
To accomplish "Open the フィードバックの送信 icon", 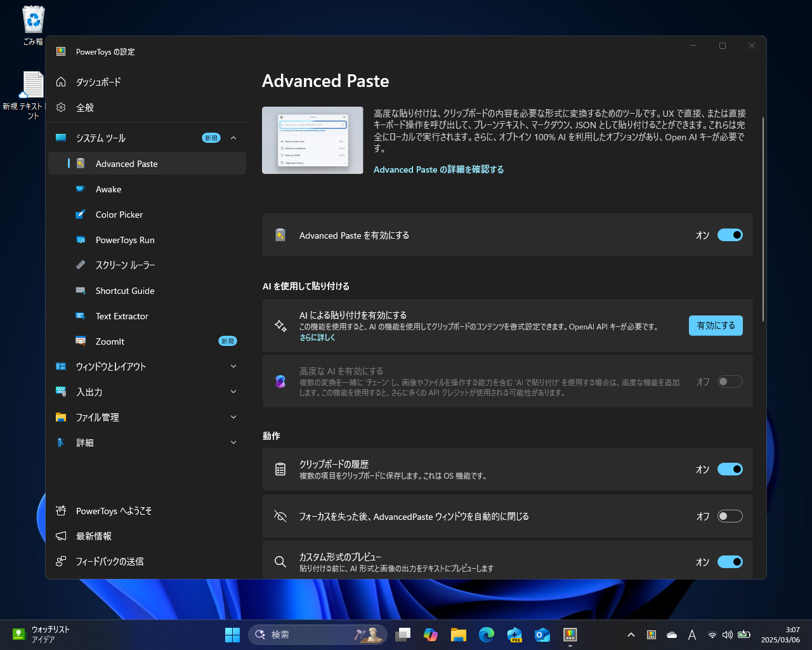I will (61, 561).
